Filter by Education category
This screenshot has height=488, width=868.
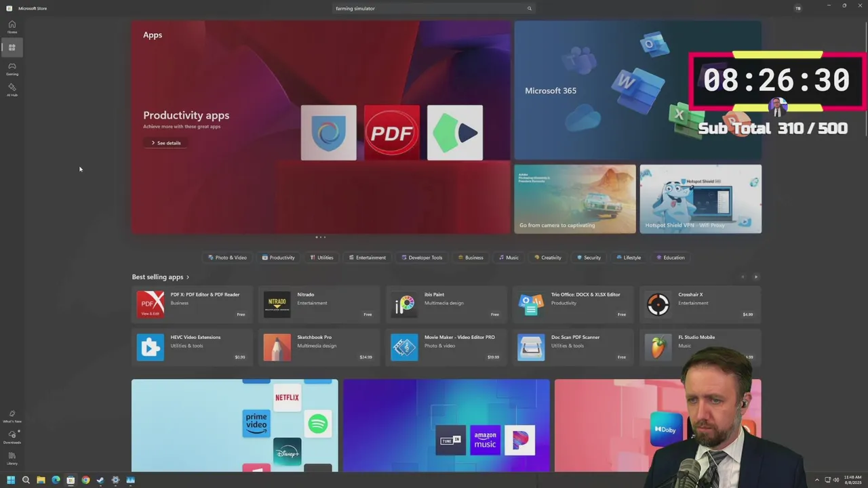[x=671, y=258]
